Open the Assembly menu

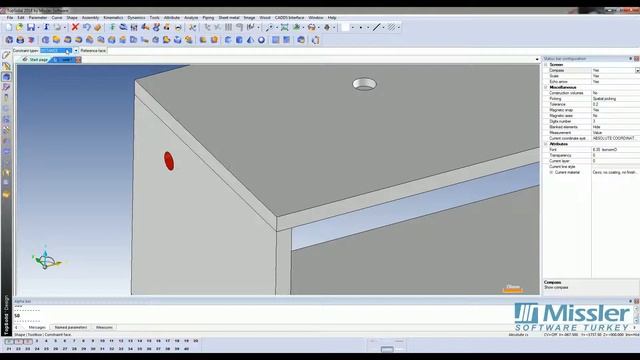(90, 18)
